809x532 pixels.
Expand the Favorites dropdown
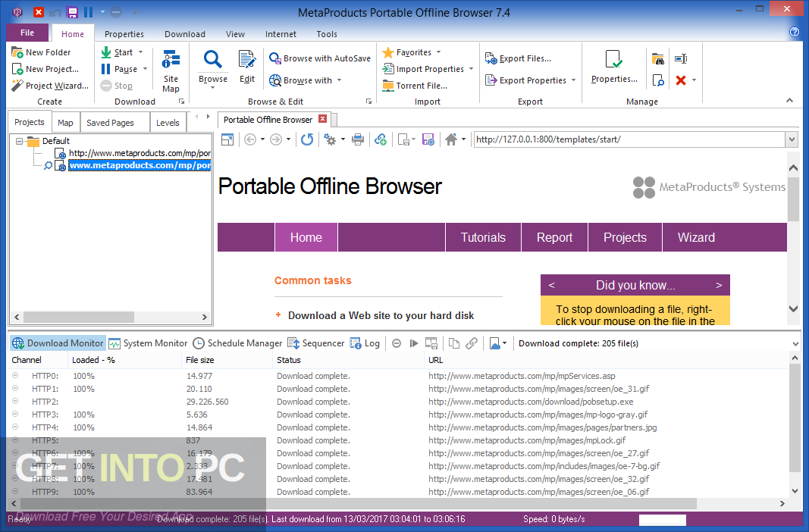[x=438, y=52]
